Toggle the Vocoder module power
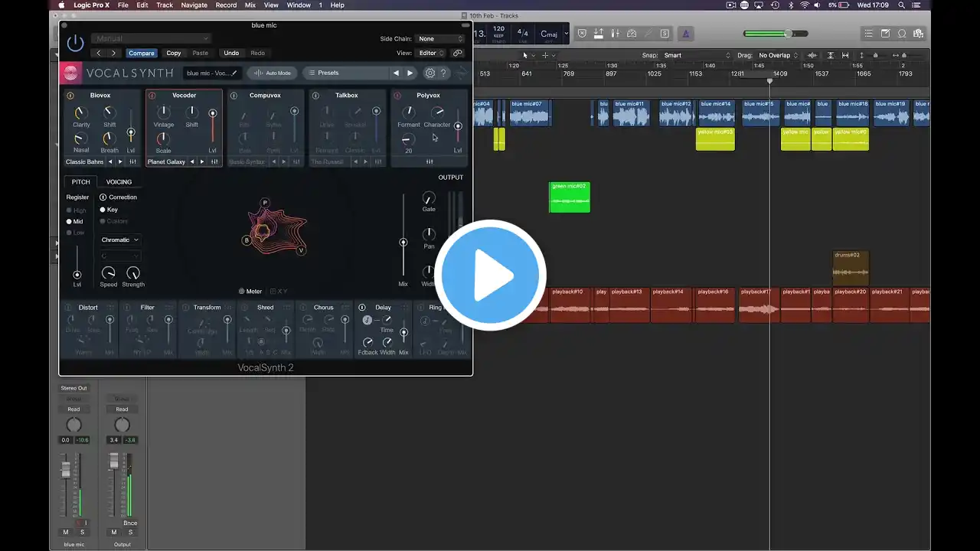Screen dimensions: 980x551 tap(152, 96)
